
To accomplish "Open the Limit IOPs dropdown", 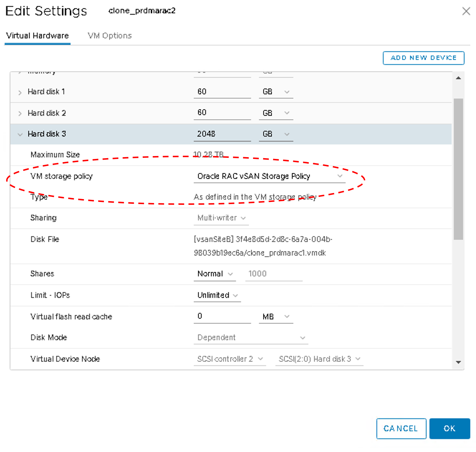I will click(217, 295).
